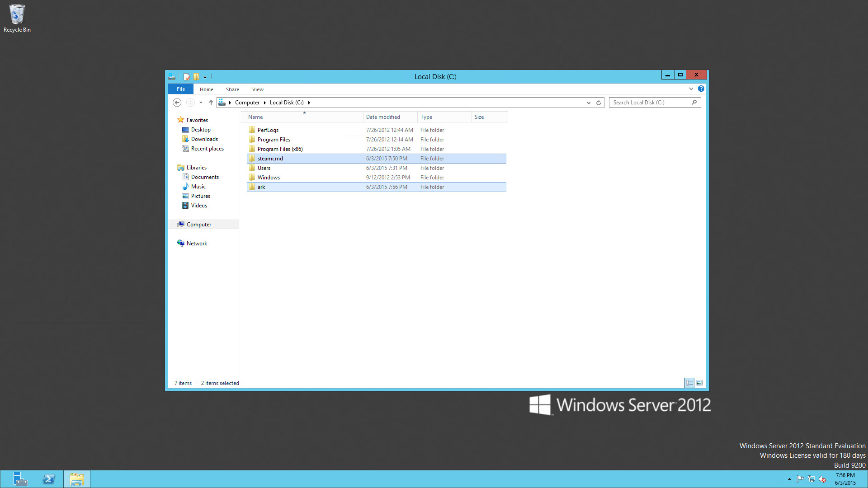Open the ark folder
This screenshot has height=488, width=868.
(x=261, y=187)
